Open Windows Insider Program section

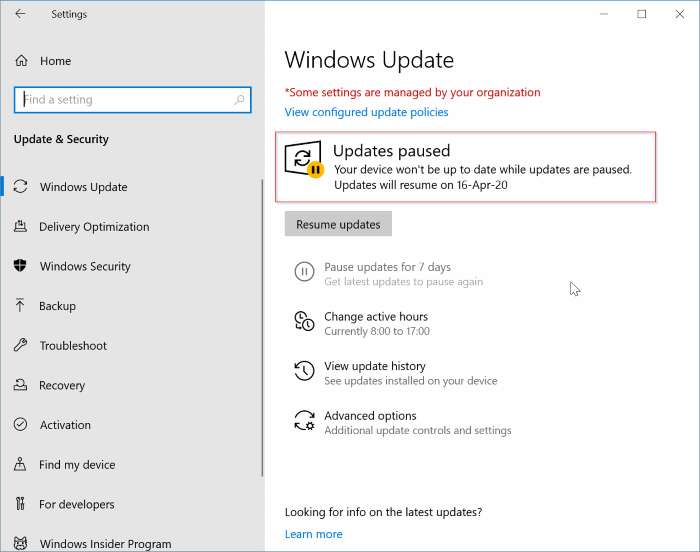pyautogui.click(x=105, y=544)
